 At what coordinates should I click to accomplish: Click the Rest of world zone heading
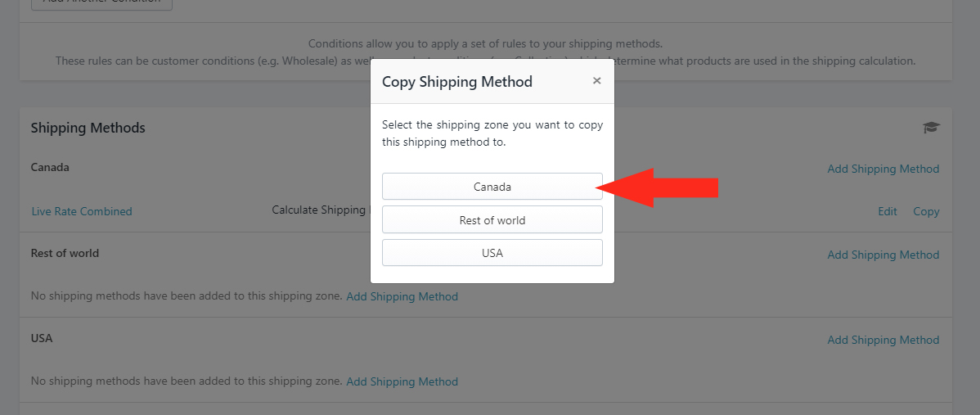coord(65,253)
